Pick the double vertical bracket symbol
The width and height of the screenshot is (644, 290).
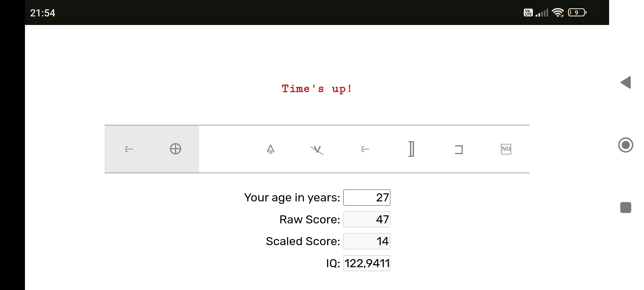click(411, 149)
